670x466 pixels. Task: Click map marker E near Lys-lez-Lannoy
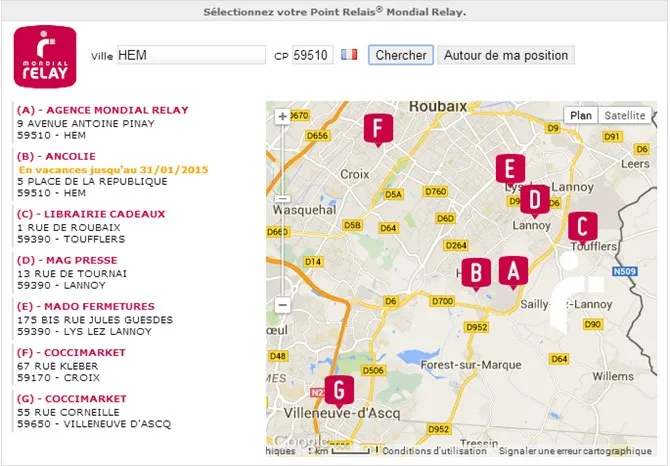(x=510, y=170)
